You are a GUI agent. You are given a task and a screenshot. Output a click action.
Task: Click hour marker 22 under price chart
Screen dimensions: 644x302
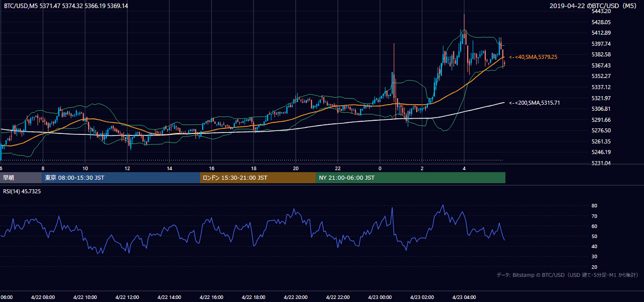pos(338,168)
